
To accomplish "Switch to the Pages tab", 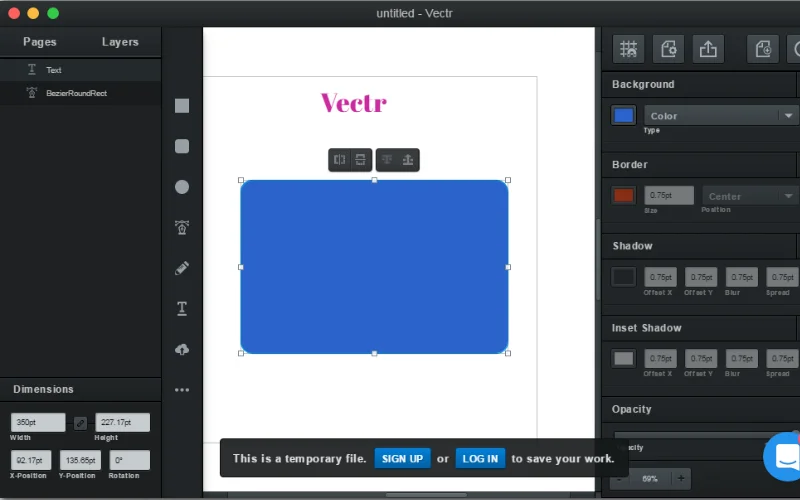I will (x=40, y=42).
